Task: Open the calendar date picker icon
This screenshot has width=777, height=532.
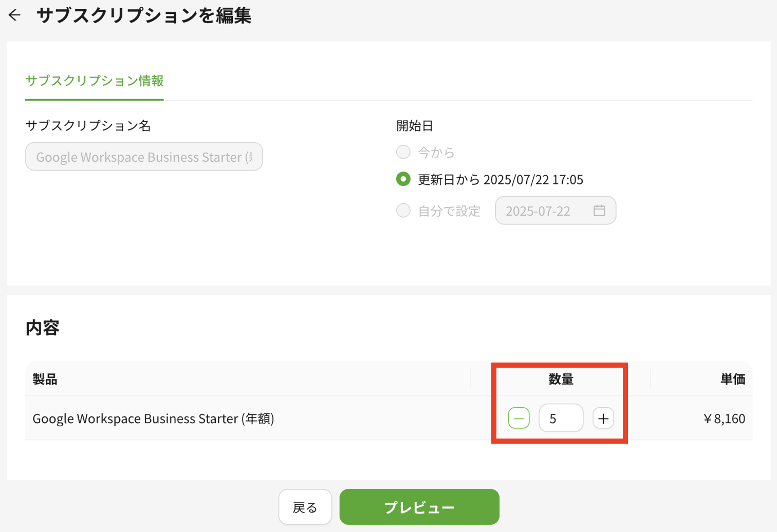Action: (599, 211)
